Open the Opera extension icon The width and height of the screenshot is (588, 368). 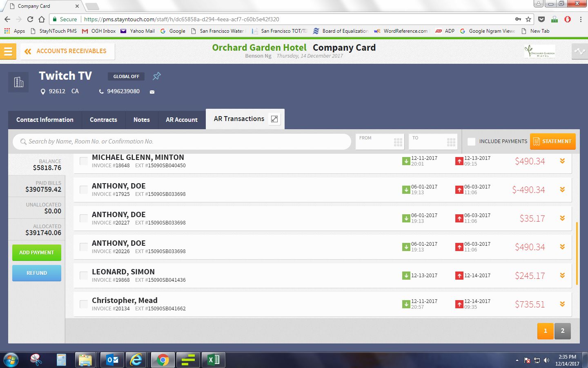pyautogui.click(x=568, y=19)
